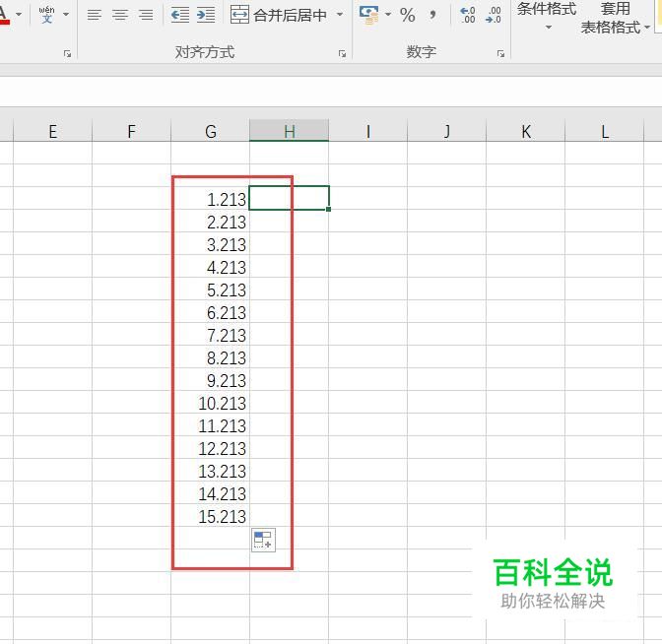Select cell containing 3.213
This screenshot has height=644, width=662.
point(210,245)
